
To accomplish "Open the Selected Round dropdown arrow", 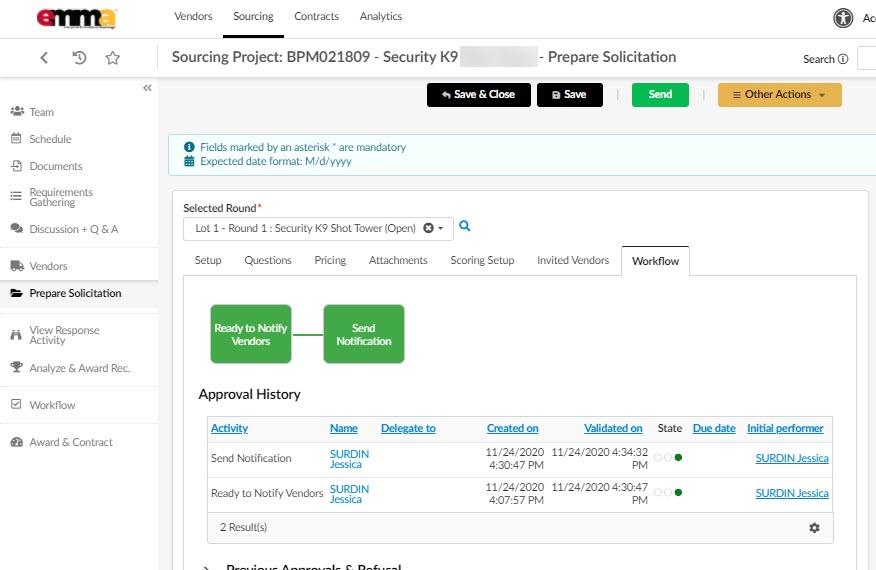I will pyautogui.click(x=441, y=228).
